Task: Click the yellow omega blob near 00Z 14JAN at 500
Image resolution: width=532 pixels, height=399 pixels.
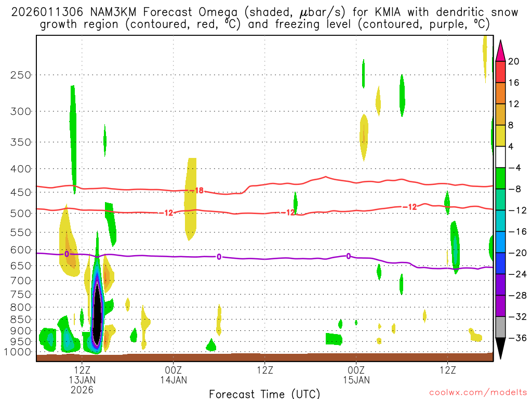Action: [190, 199]
